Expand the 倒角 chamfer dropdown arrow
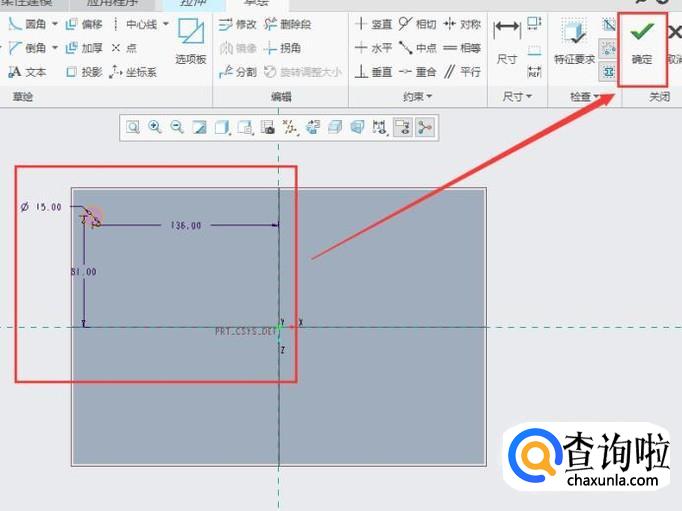 click(x=55, y=48)
